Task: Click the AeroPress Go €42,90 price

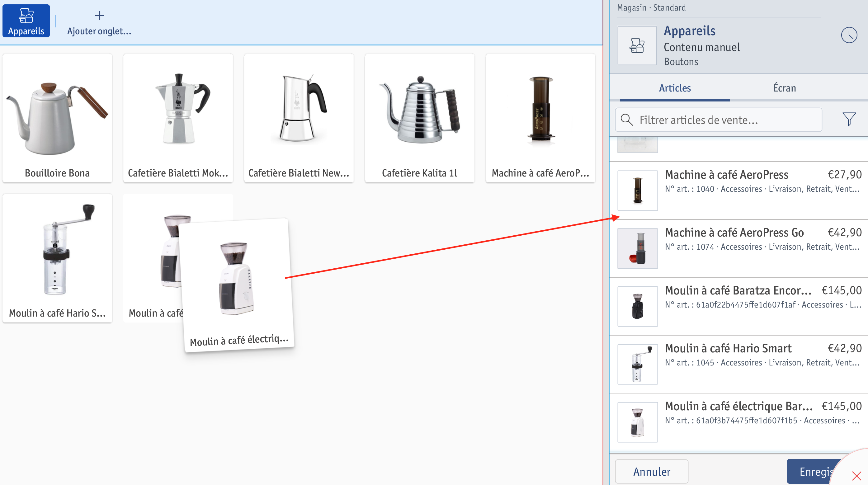Action: coord(844,233)
